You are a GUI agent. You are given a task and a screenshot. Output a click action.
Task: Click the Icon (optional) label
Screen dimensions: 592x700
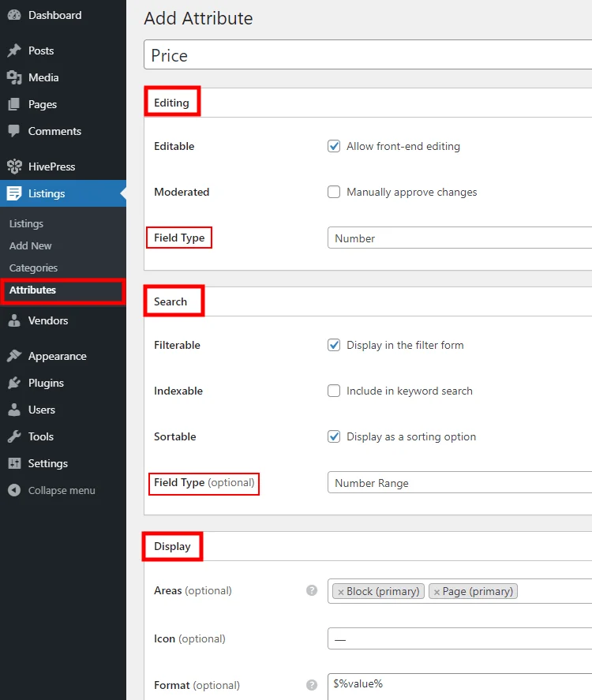189,638
